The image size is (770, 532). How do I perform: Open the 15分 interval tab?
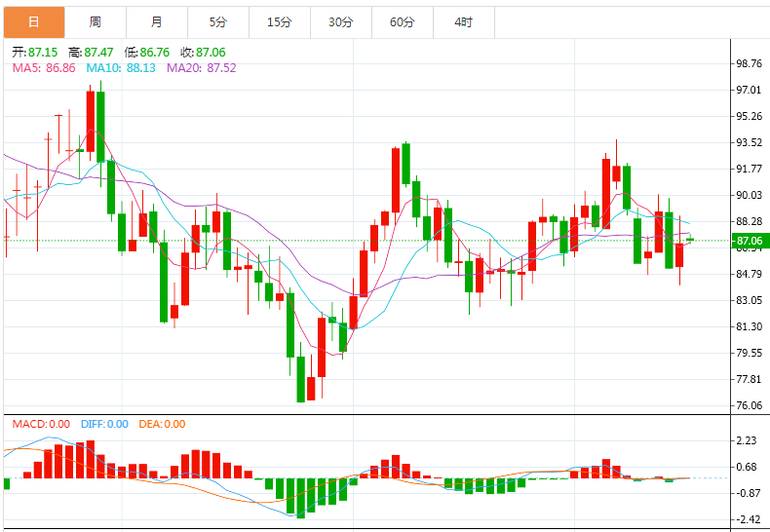(x=280, y=22)
